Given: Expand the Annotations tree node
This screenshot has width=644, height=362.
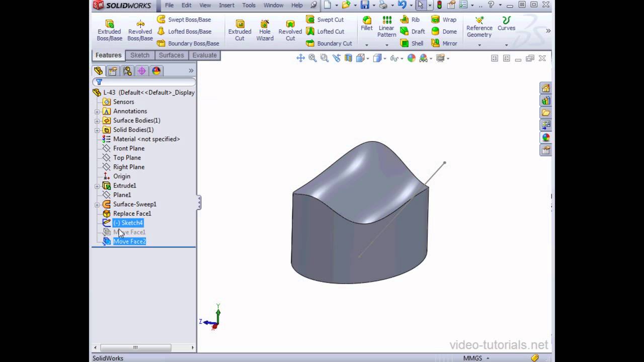Looking at the screenshot, I should [97, 112].
